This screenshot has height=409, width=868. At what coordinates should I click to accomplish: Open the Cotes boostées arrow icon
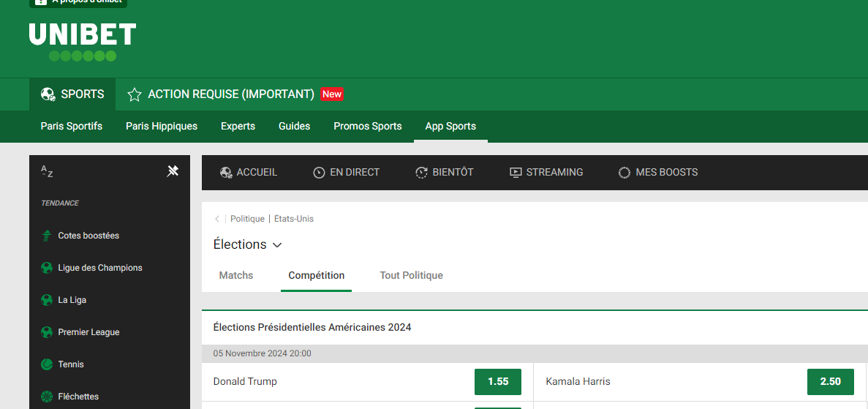tap(47, 236)
